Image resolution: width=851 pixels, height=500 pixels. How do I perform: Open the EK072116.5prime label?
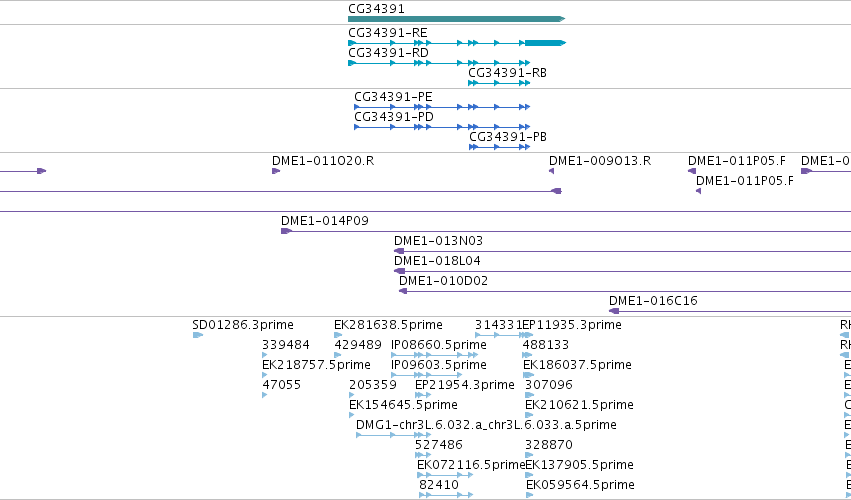(x=471, y=465)
